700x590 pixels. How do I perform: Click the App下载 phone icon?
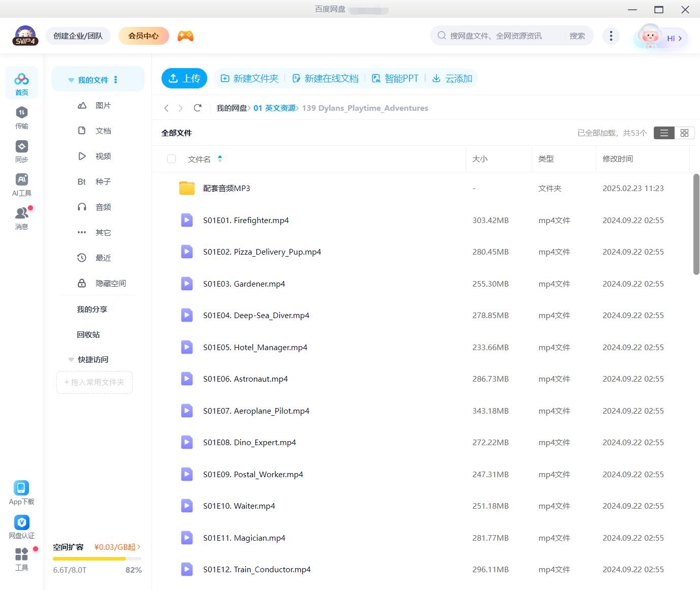(21, 493)
